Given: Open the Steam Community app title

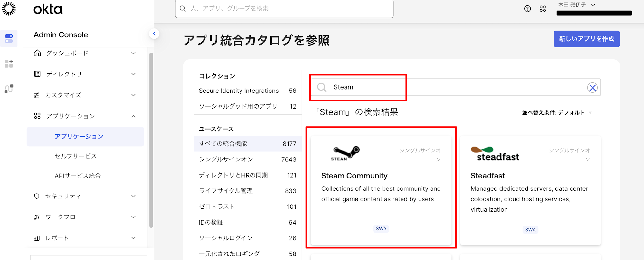Looking at the screenshot, I should coord(354,176).
